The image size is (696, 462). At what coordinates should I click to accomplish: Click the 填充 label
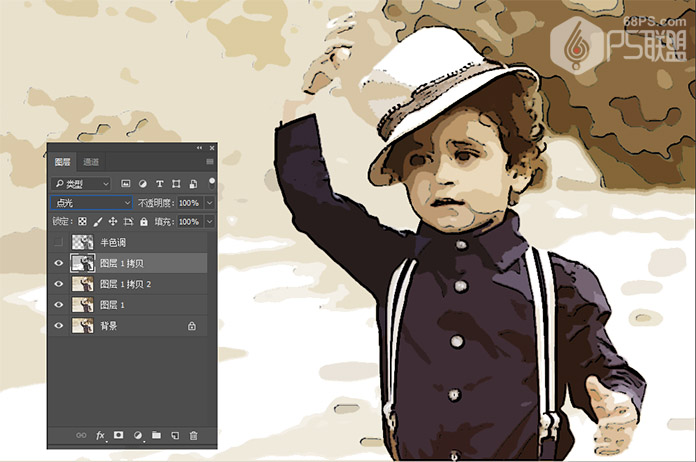164,221
